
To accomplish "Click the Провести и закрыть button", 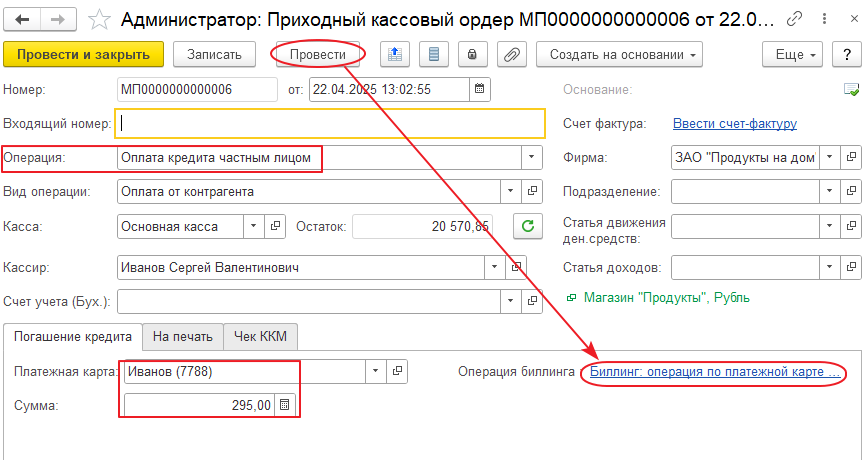I will (83, 54).
